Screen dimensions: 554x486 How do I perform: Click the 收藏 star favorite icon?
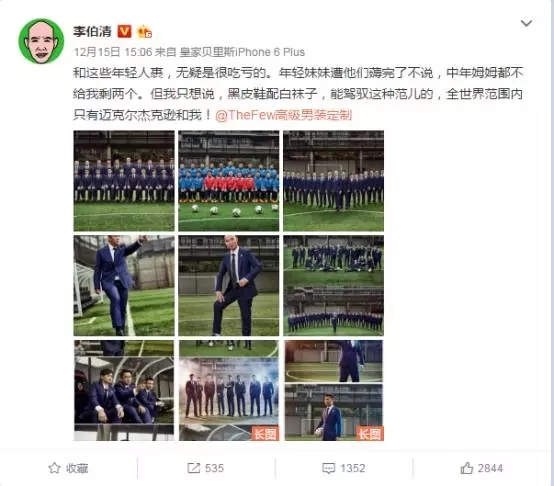[54, 468]
